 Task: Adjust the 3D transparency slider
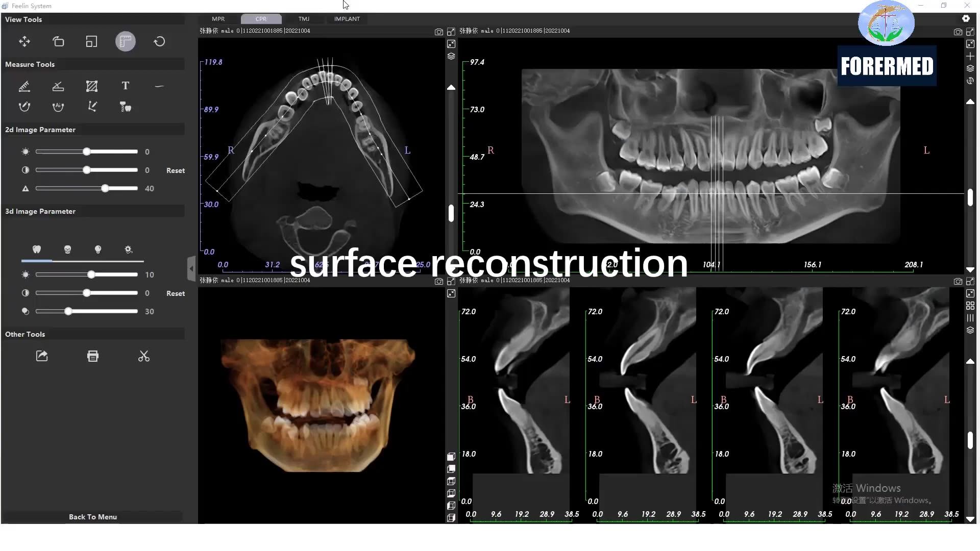tap(69, 311)
